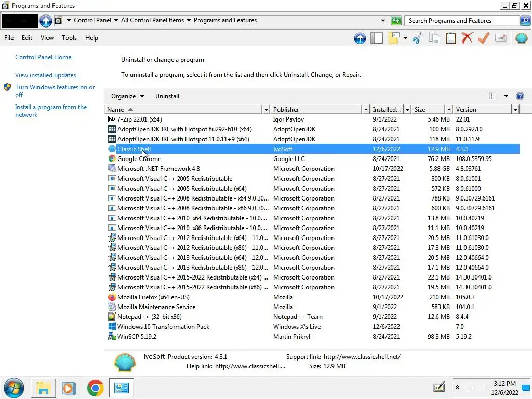Open Folder Options icon dropdown arrow

[405, 38]
